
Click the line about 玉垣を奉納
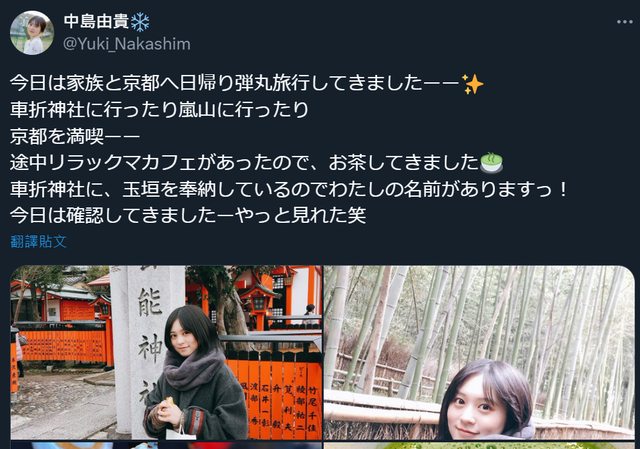(288, 189)
